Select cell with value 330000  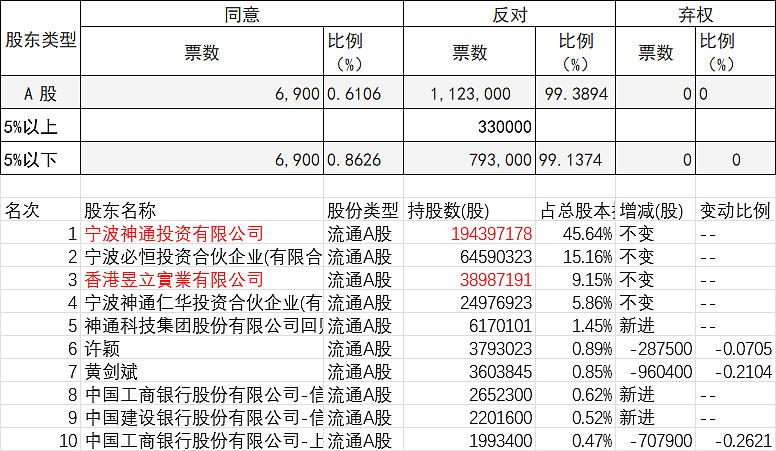coord(469,125)
